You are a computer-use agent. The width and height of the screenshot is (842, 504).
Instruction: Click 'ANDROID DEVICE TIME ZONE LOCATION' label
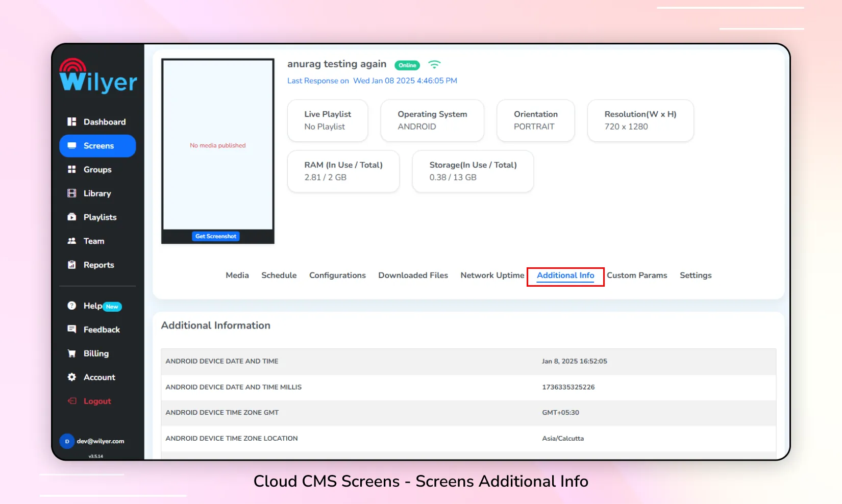232,438
